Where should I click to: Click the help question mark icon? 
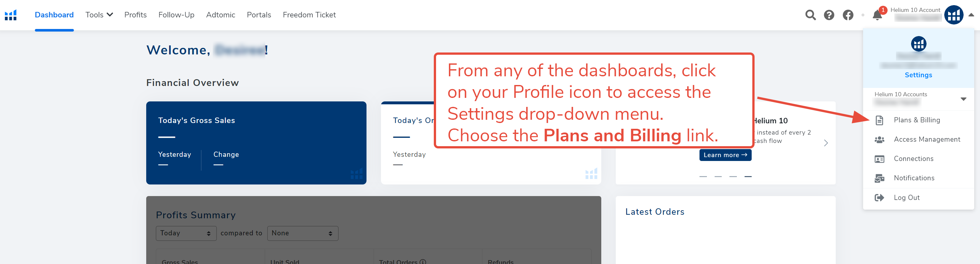coord(829,15)
